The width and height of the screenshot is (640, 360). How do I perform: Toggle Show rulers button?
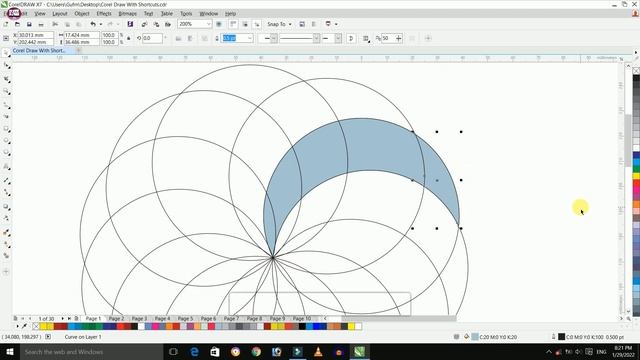pyautogui.click(x=233, y=24)
